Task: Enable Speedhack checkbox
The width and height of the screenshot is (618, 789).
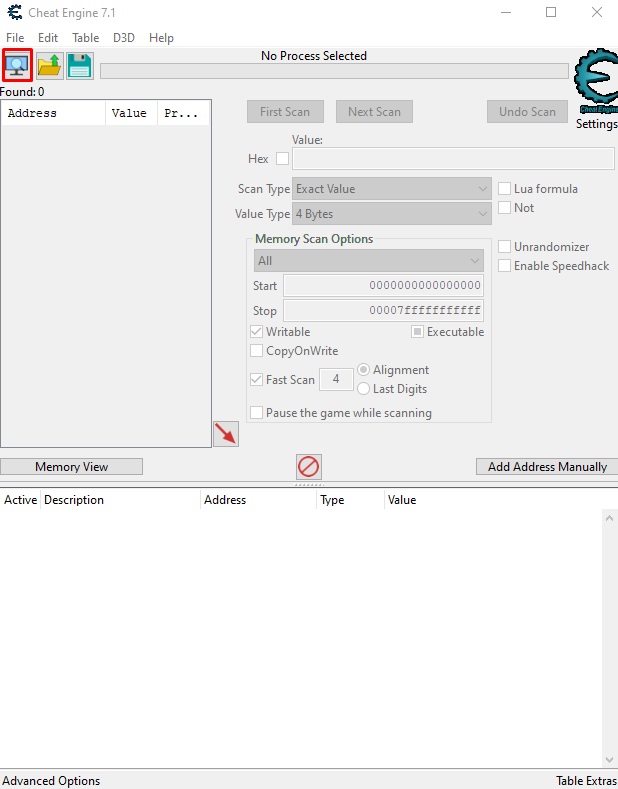Action: tap(505, 266)
